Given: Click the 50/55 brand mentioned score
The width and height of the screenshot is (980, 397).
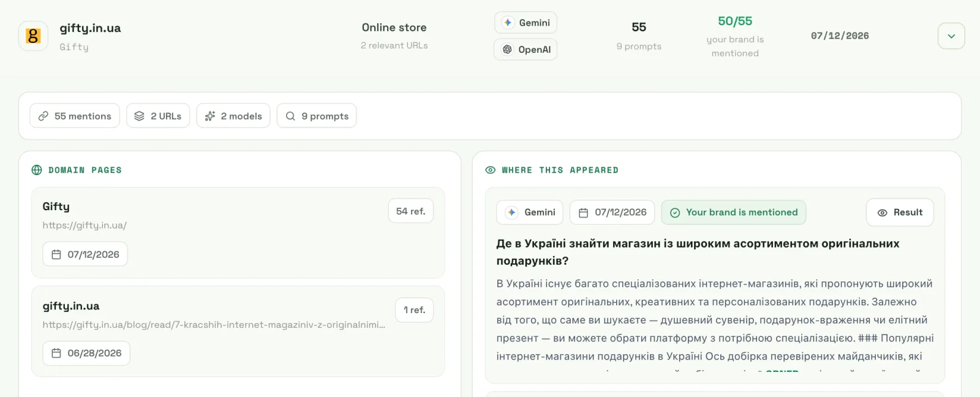Looking at the screenshot, I should pyautogui.click(x=735, y=21).
